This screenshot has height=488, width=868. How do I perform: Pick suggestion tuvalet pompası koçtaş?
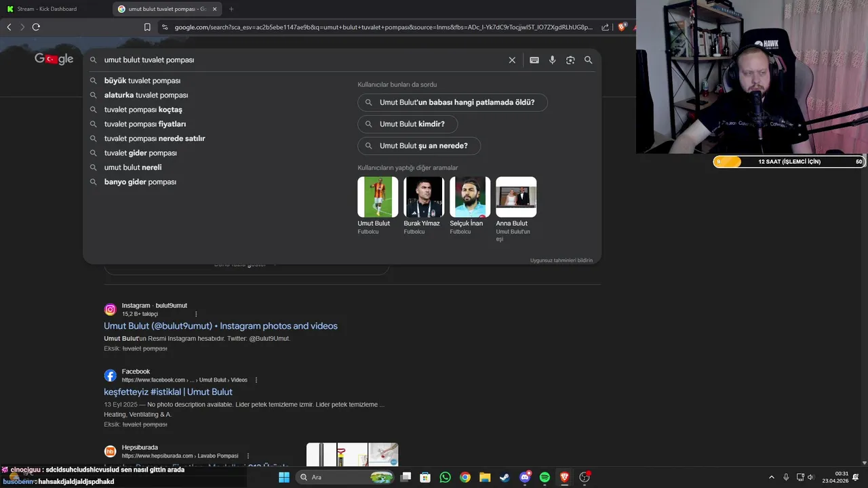coord(143,110)
